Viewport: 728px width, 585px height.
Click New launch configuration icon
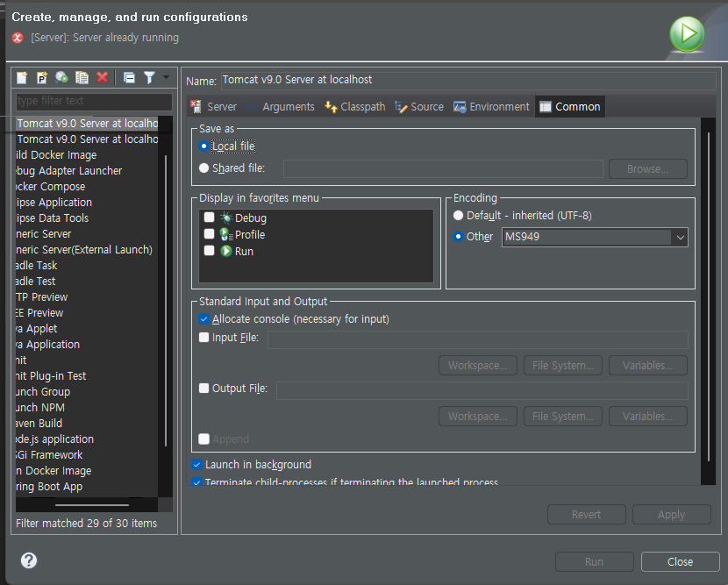point(22,77)
